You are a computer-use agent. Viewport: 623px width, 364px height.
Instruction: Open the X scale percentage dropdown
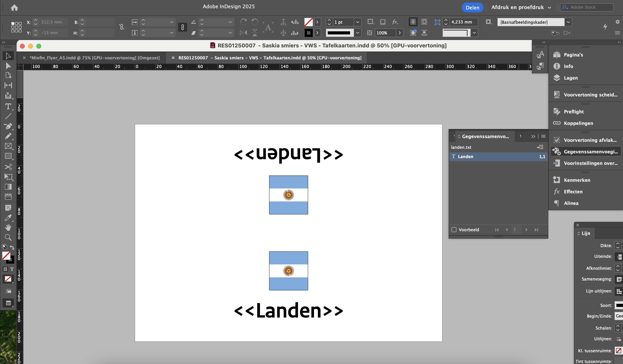[x=172, y=22]
